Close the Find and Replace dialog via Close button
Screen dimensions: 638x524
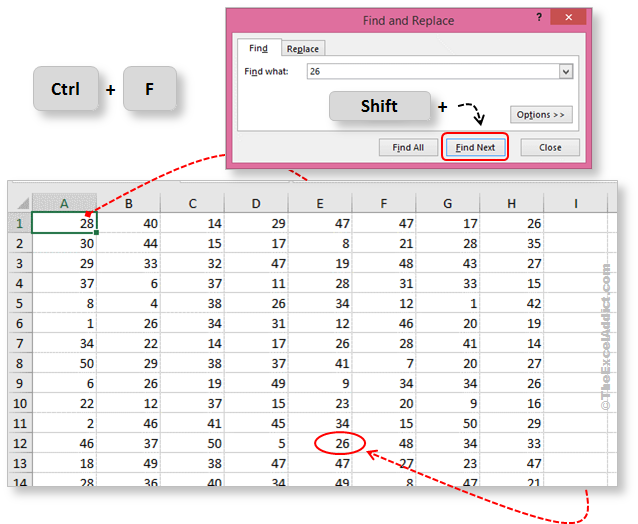pos(550,147)
